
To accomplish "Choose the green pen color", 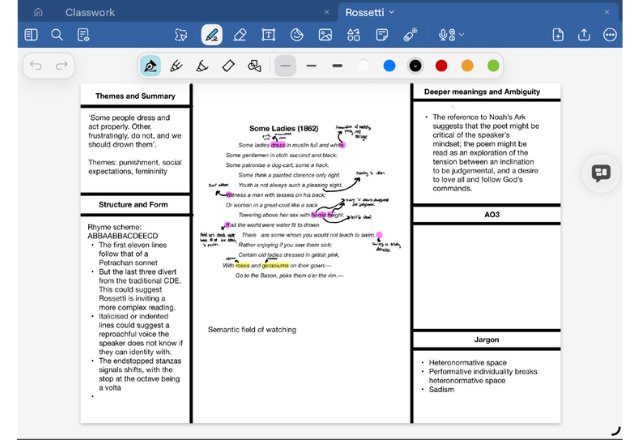I will [x=493, y=66].
